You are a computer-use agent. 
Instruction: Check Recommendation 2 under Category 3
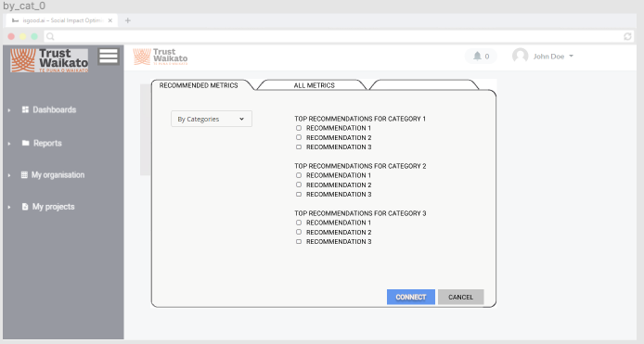(299, 232)
